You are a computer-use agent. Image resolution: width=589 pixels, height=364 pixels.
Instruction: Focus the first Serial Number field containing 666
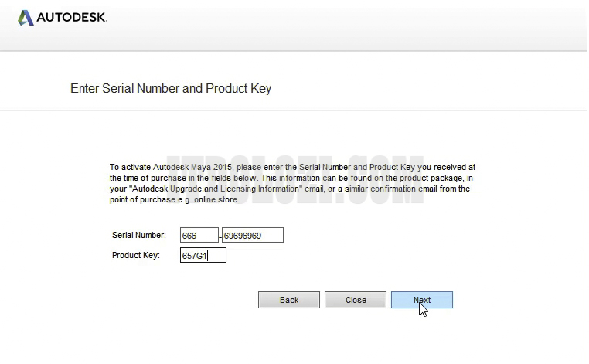point(199,235)
